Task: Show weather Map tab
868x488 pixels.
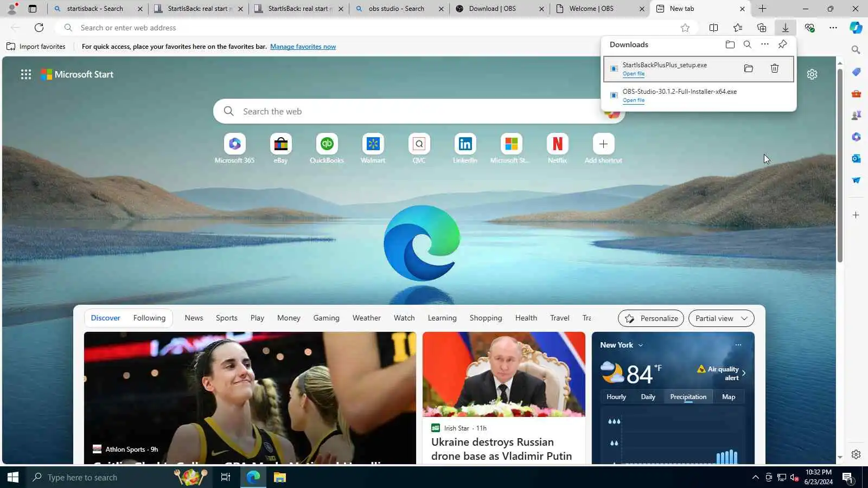Action: click(x=729, y=397)
